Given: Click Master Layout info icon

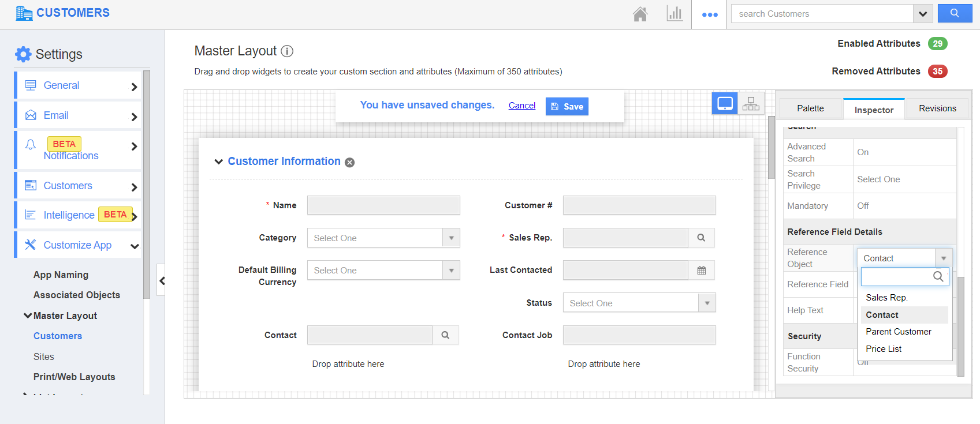Looking at the screenshot, I should [287, 51].
